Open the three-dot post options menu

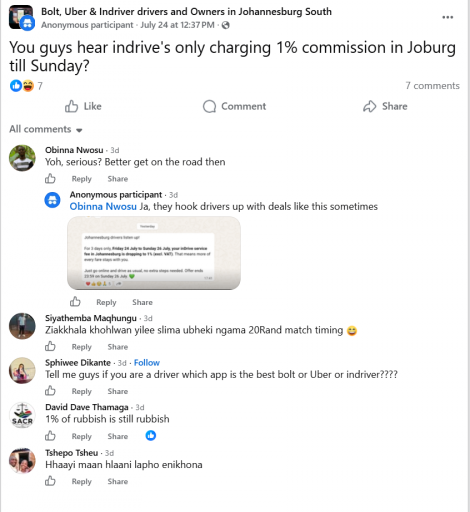tap(447, 17)
